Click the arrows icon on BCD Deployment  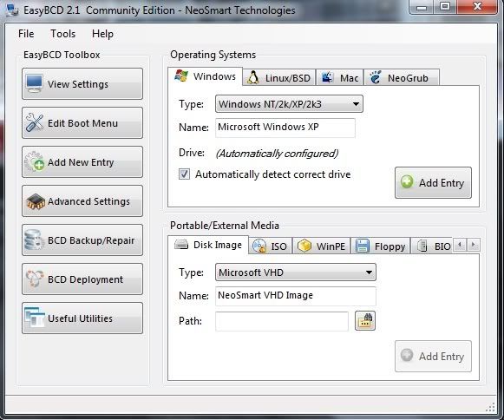point(35,279)
